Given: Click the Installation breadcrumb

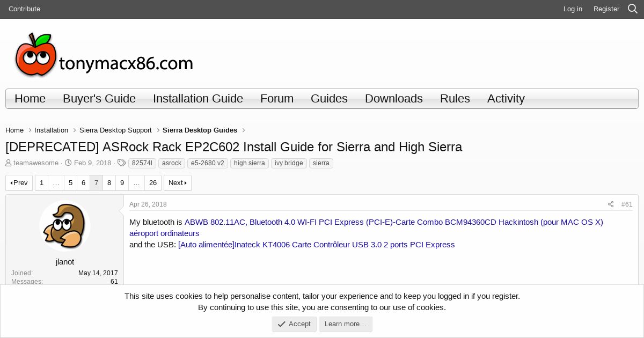Looking at the screenshot, I should pyautogui.click(x=51, y=130).
